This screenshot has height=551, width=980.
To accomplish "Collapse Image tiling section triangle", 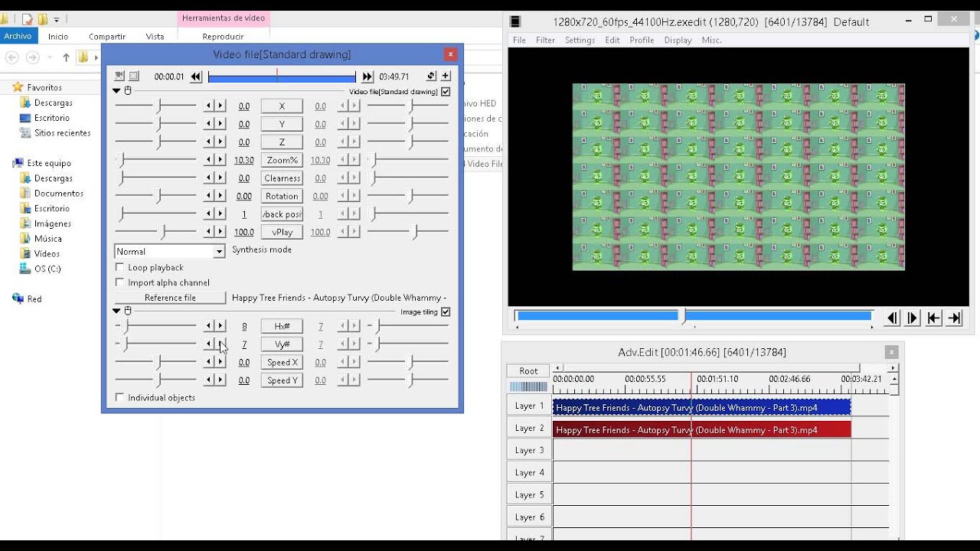I will (116, 311).
